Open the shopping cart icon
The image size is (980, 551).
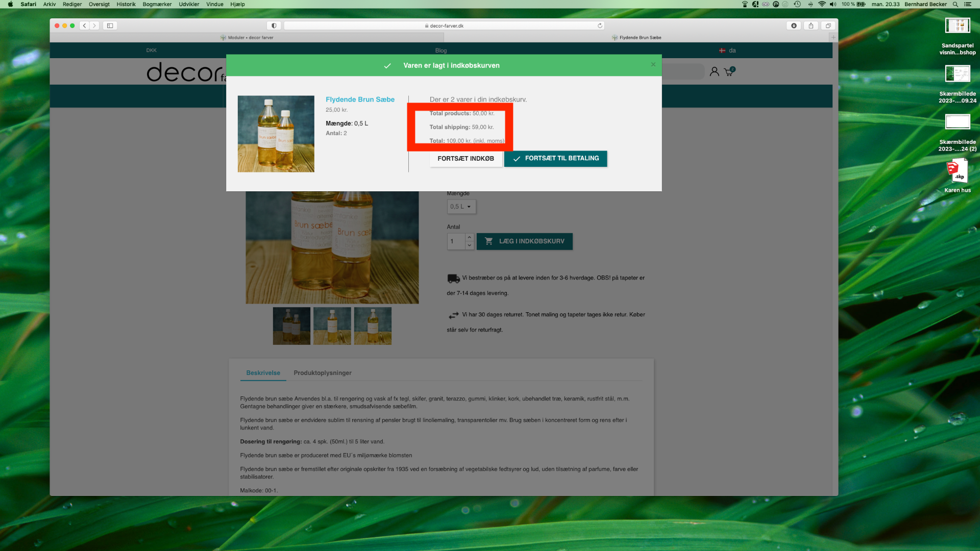[x=729, y=72]
